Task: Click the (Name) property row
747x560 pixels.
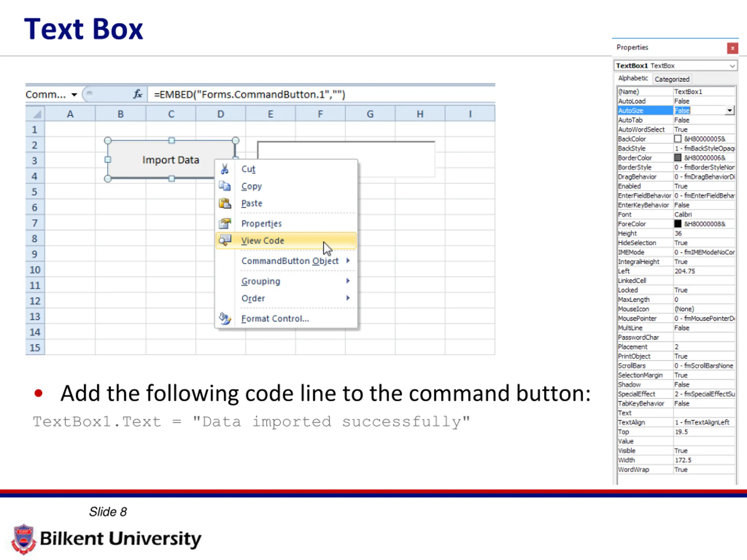Action: (676, 92)
